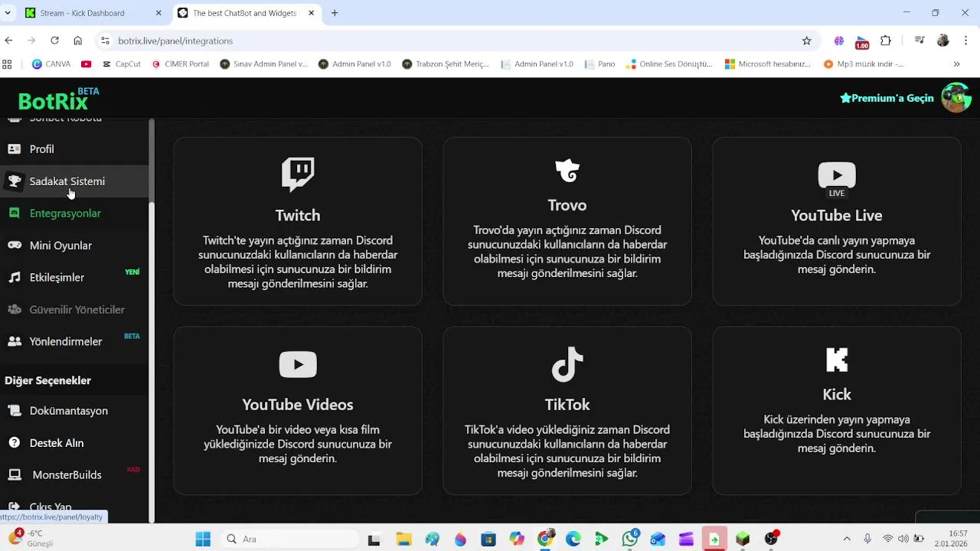Open the tab search dropdown arrow
The image size is (980, 551).
pos(8,13)
